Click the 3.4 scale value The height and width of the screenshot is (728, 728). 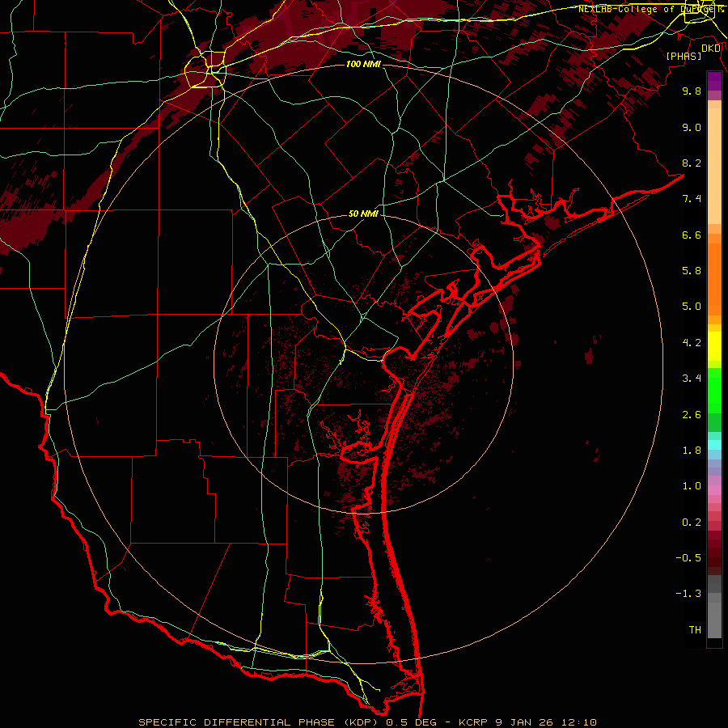coord(692,379)
